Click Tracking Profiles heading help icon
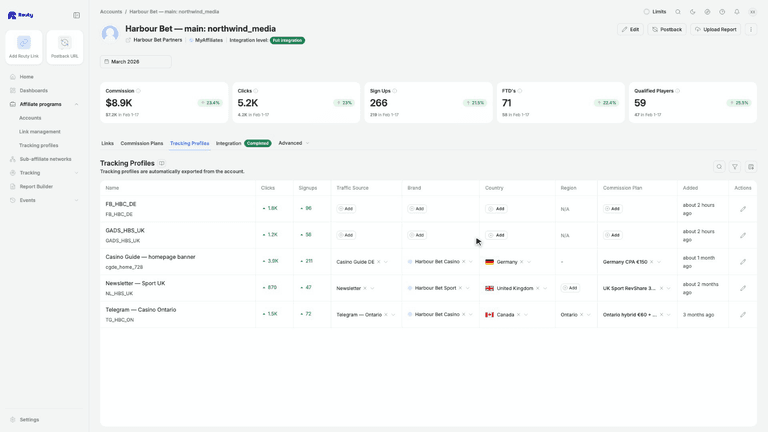The height and width of the screenshot is (432, 768). (x=162, y=163)
